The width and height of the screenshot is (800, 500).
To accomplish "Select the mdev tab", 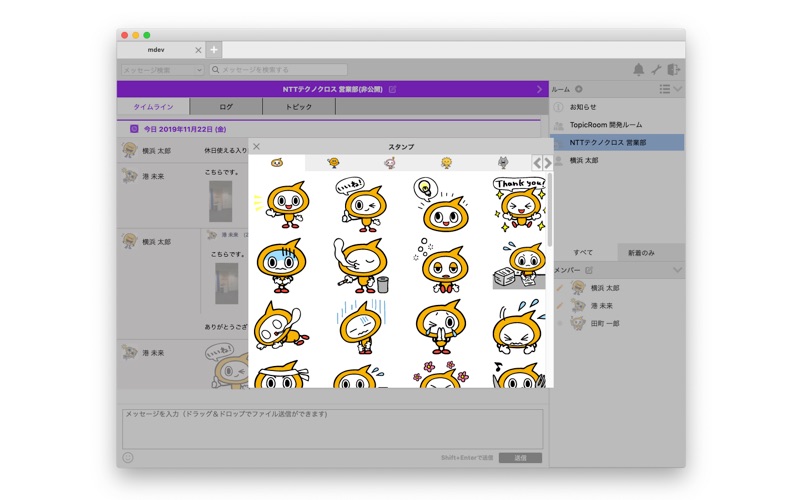I will tap(161, 50).
